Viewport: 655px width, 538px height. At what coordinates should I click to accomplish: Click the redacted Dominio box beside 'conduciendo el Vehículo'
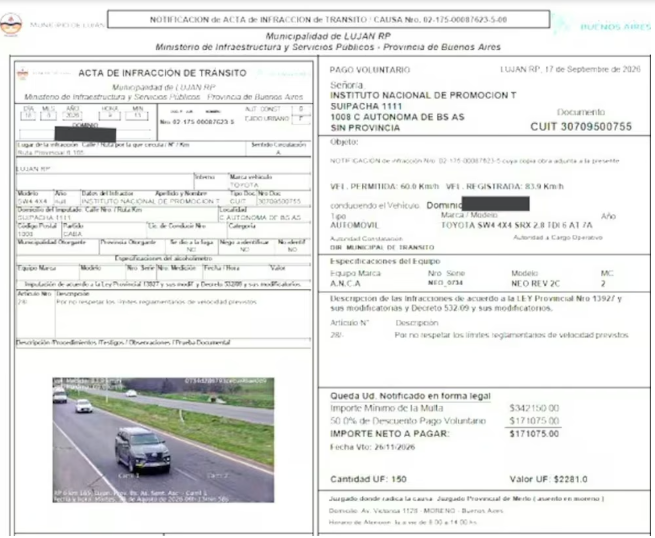(495, 204)
